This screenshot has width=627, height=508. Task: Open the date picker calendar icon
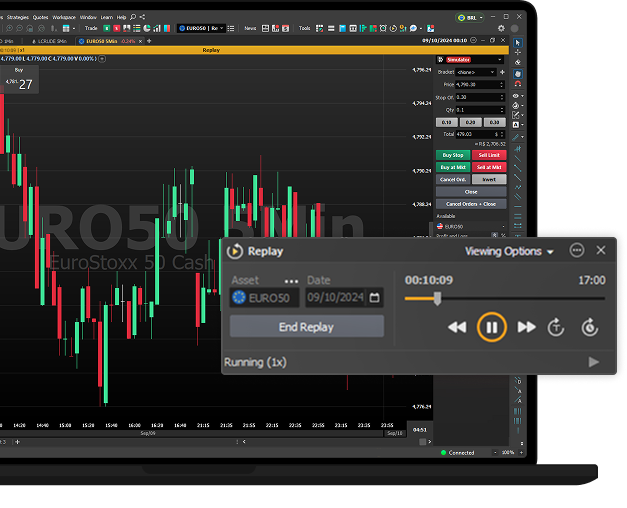coord(374,298)
